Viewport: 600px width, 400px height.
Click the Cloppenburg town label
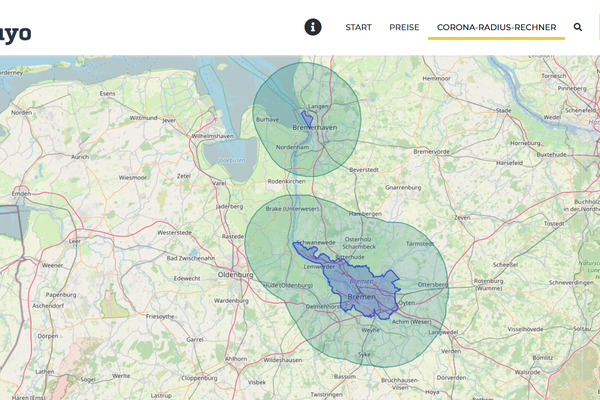pos(199,378)
